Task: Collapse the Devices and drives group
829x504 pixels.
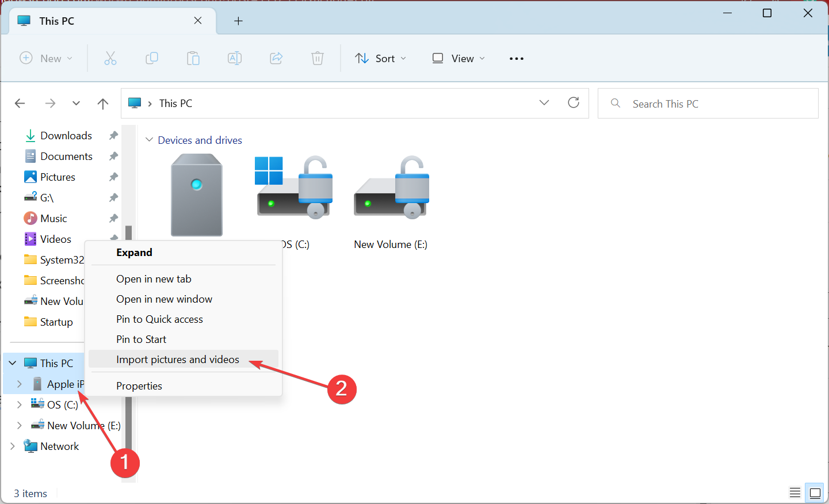Action: pyautogui.click(x=149, y=140)
